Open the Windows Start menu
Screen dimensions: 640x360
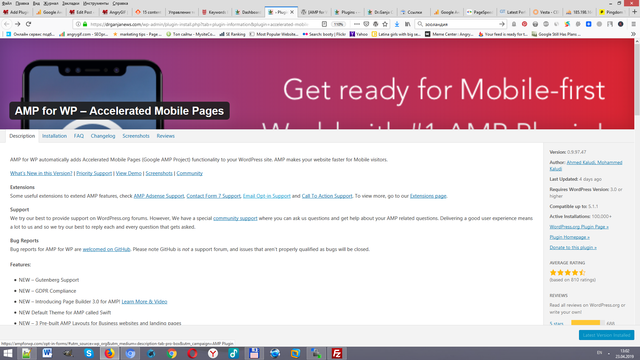tap(7, 353)
